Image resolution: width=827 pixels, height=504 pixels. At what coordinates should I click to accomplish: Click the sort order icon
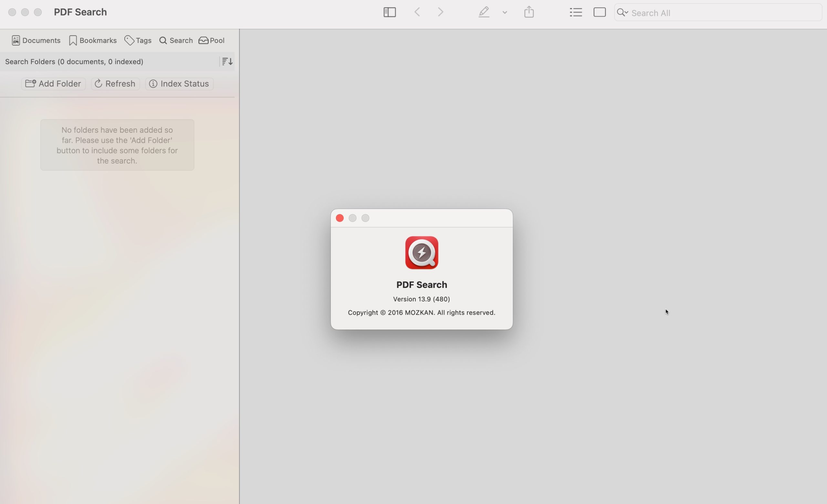point(227,61)
